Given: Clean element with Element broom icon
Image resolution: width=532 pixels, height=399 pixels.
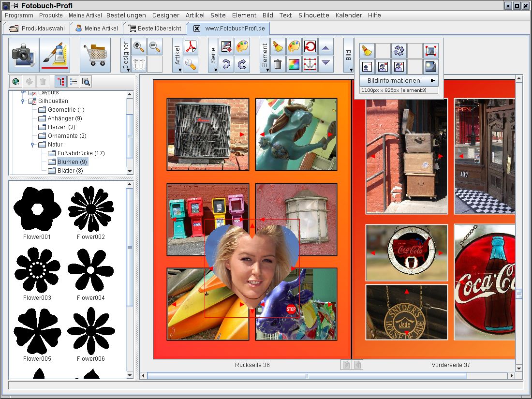Looking at the screenshot, I should 278,46.
